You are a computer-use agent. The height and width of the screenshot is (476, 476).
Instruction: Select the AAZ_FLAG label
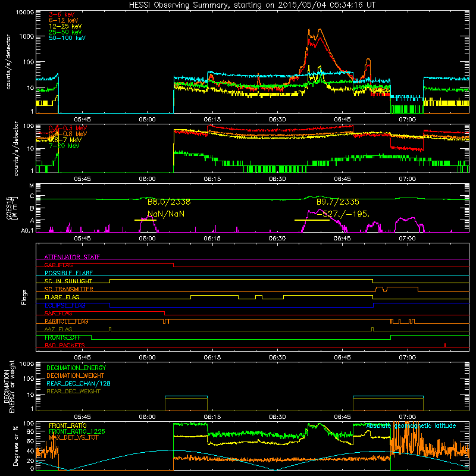[x=58, y=329]
